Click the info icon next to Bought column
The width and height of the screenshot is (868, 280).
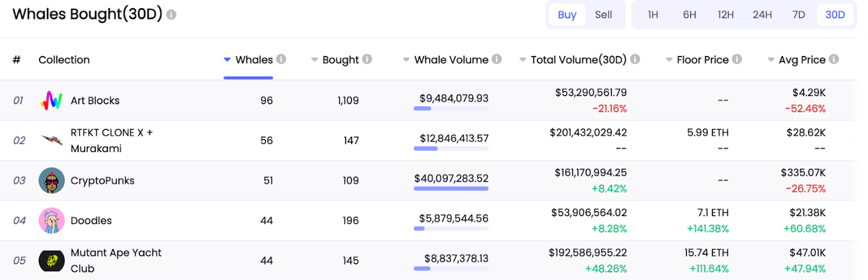point(367,60)
